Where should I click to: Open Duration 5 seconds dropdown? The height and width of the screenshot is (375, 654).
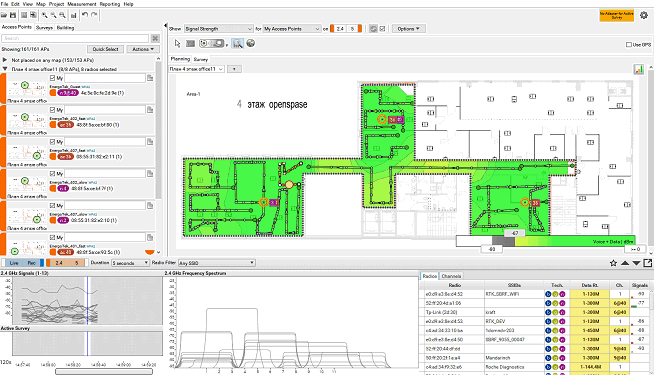pyautogui.click(x=131, y=263)
